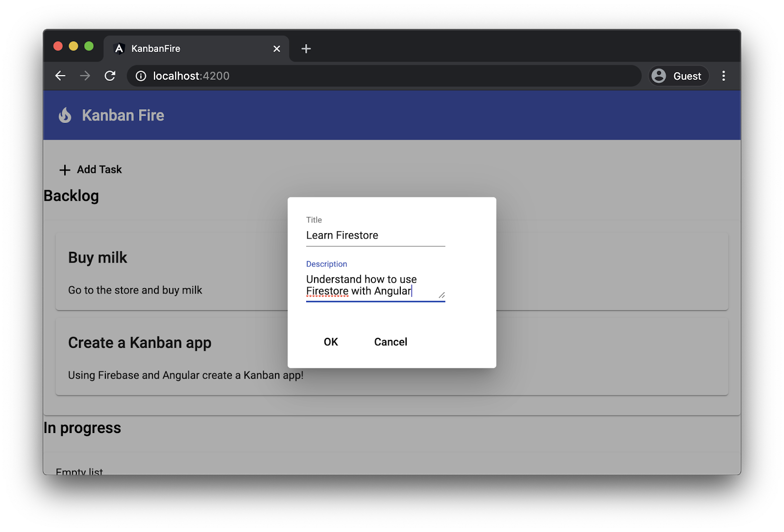Click the textarea resize handle in Description

point(441,294)
